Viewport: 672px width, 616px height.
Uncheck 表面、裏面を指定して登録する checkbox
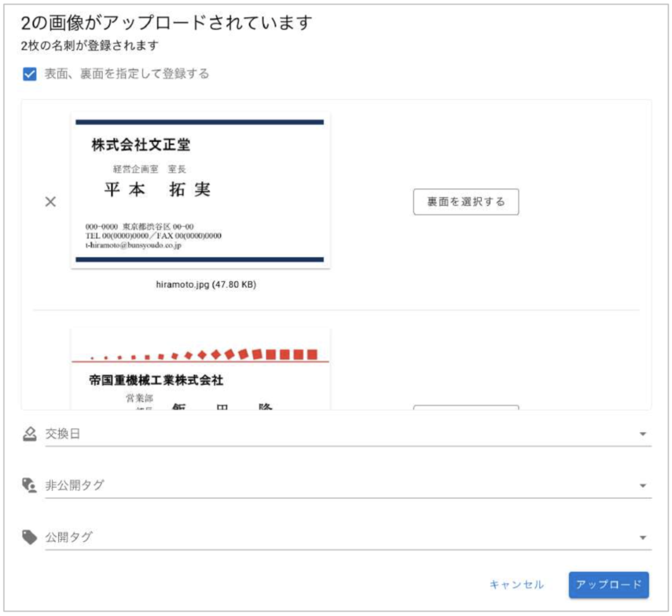click(30, 74)
